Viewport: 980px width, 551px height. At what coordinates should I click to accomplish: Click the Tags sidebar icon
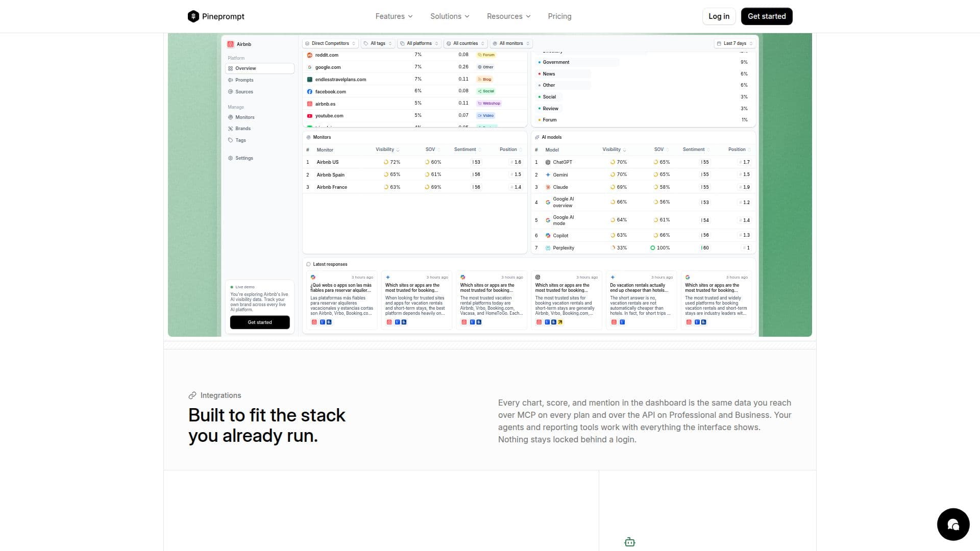point(231,140)
